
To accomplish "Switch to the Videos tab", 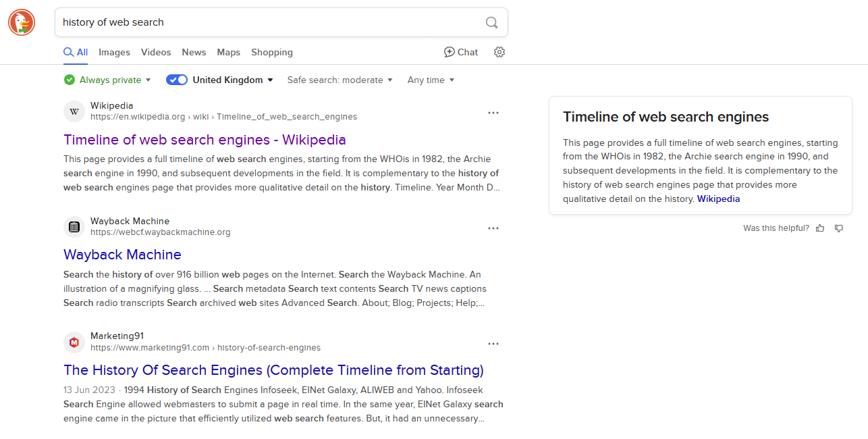I will point(156,52).
